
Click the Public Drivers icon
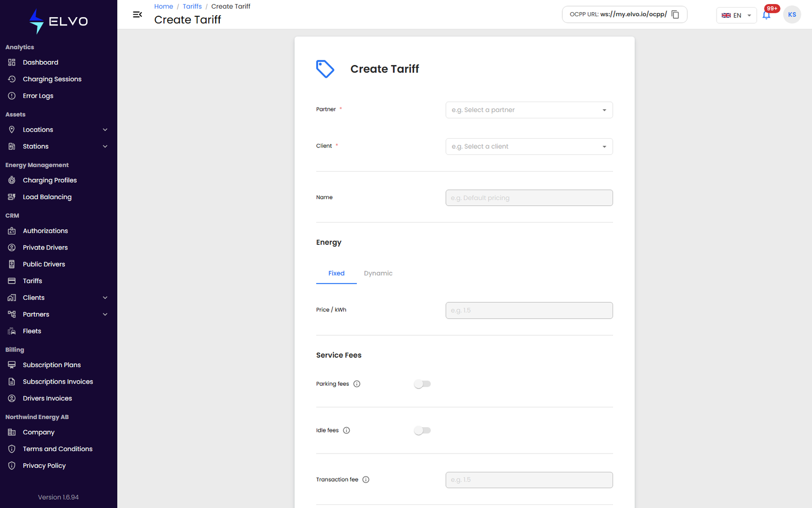tap(12, 264)
